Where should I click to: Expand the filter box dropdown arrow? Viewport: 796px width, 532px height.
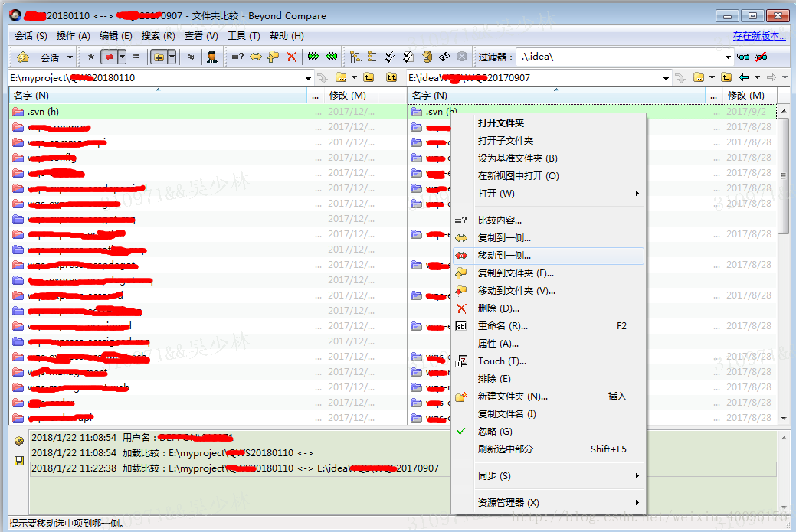click(728, 57)
